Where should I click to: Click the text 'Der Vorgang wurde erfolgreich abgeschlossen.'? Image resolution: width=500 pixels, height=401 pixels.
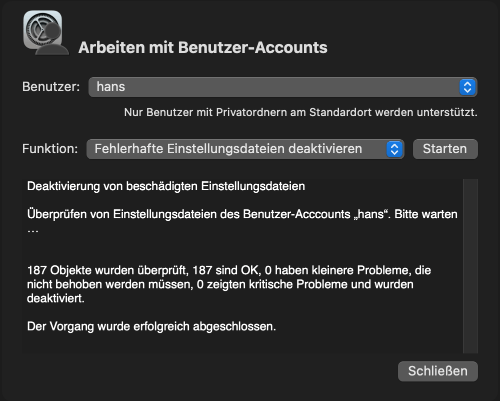click(x=151, y=326)
